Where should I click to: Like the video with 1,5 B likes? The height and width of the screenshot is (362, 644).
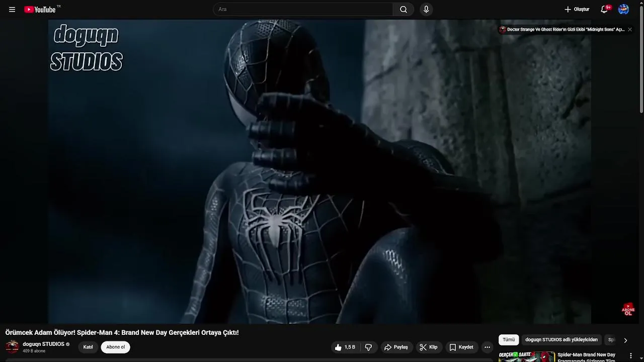coord(346,347)
